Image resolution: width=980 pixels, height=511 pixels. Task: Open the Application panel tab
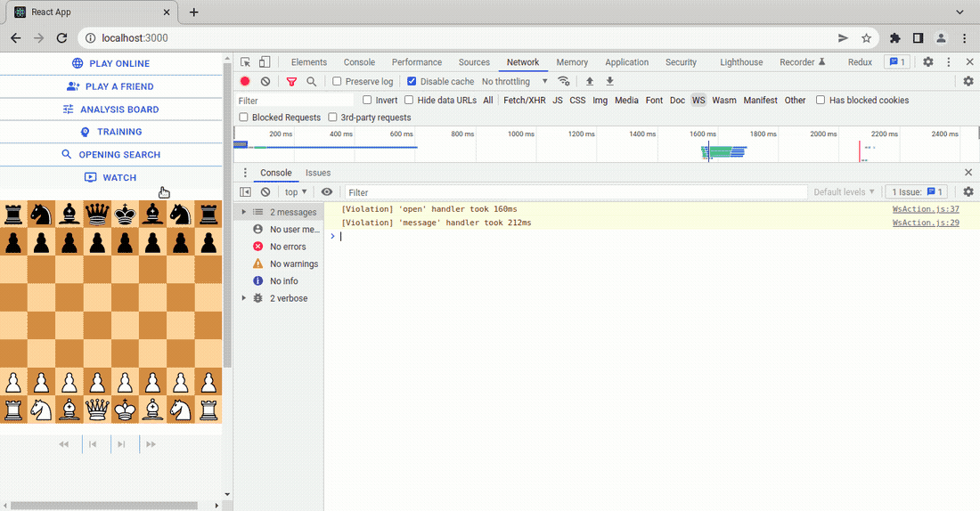pos(627,61)
